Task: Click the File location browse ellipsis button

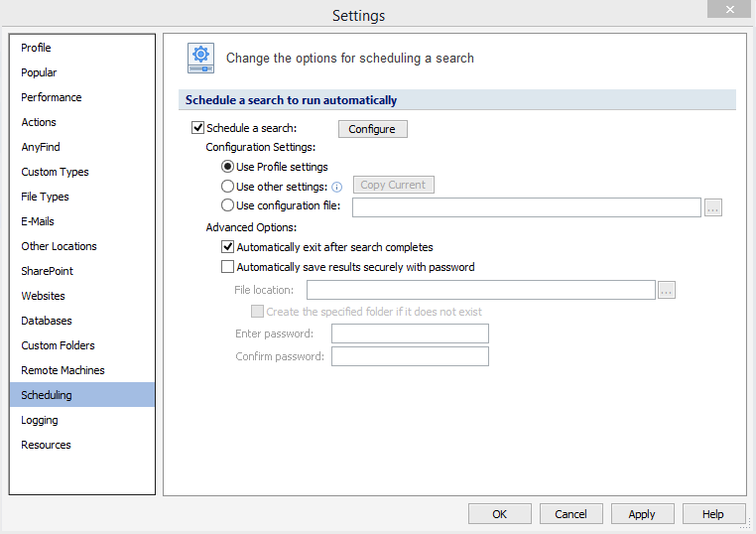Action: 667,290
